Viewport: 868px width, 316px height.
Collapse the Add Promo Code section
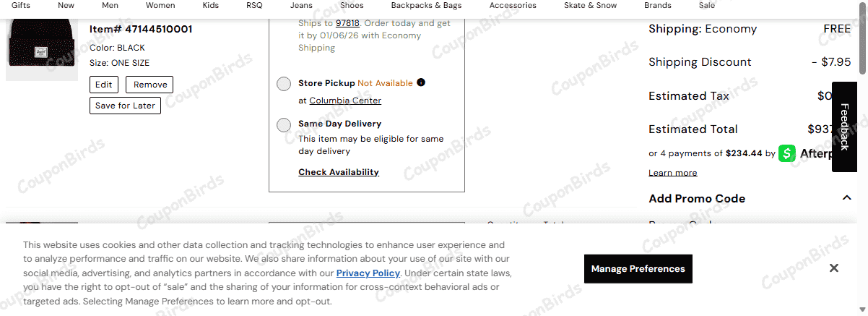[x=847, y=198]
